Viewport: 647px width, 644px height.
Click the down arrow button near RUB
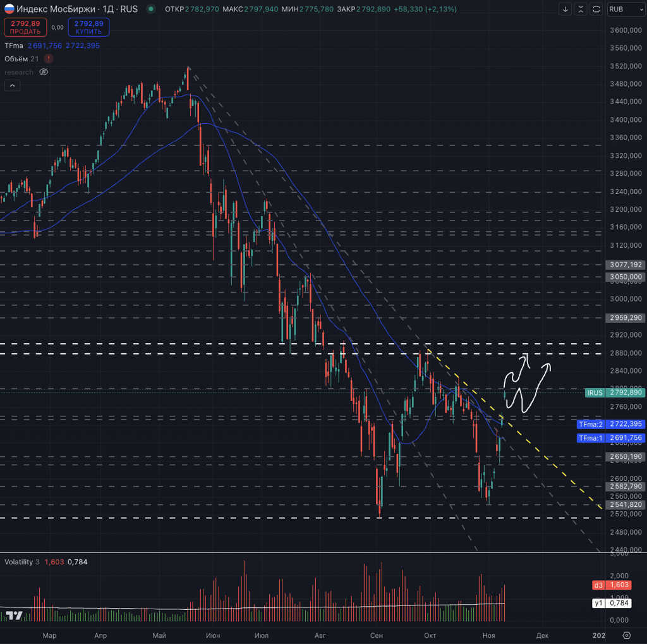tap(565, 9)
